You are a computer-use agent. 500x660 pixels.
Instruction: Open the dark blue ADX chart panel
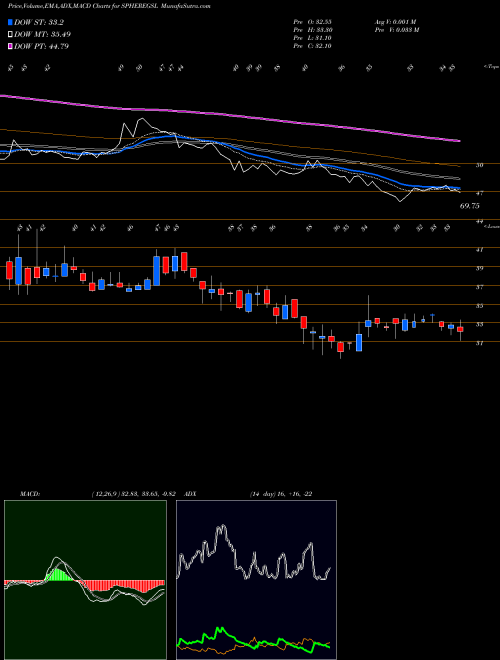(256, 580)
